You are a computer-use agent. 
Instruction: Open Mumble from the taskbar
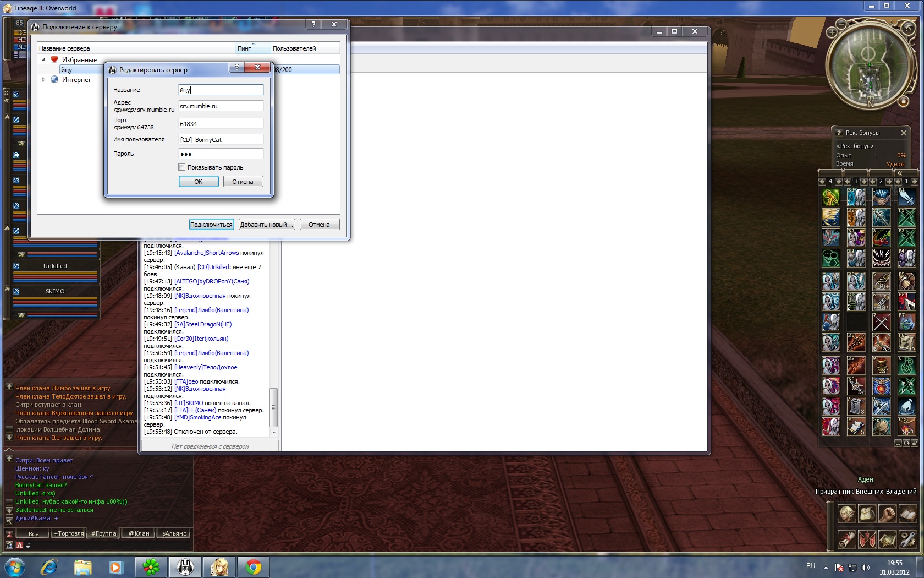185,567
